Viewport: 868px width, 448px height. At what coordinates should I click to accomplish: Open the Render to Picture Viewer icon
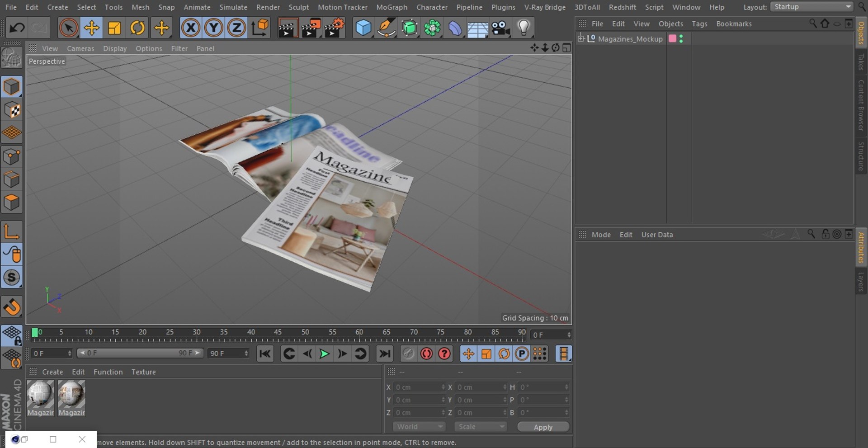[311, 28]
